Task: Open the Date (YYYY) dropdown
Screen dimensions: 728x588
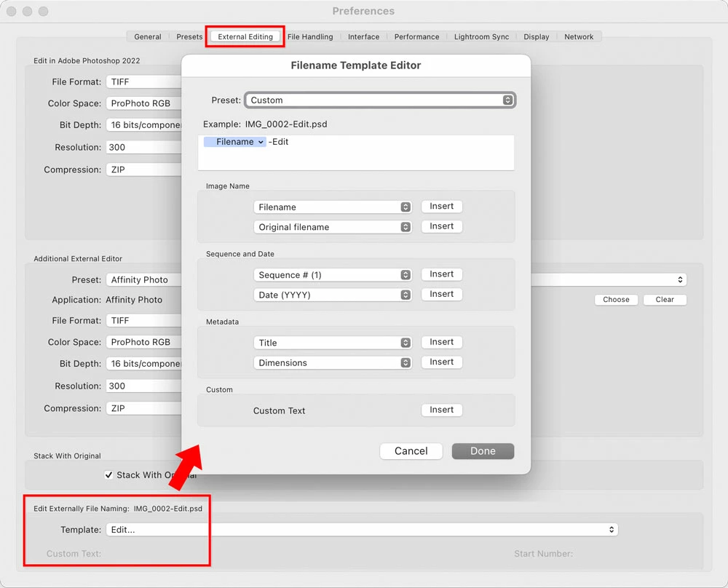Action: point(333,295)
